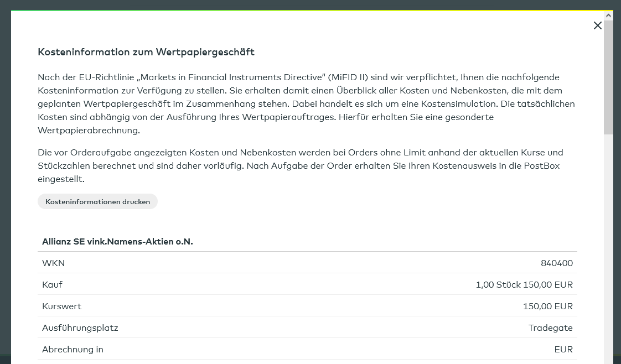Click the heading Kosteninformation zum Wertpapiergeschäft
The width and height of the screenshot is (621, 364).
146,52
